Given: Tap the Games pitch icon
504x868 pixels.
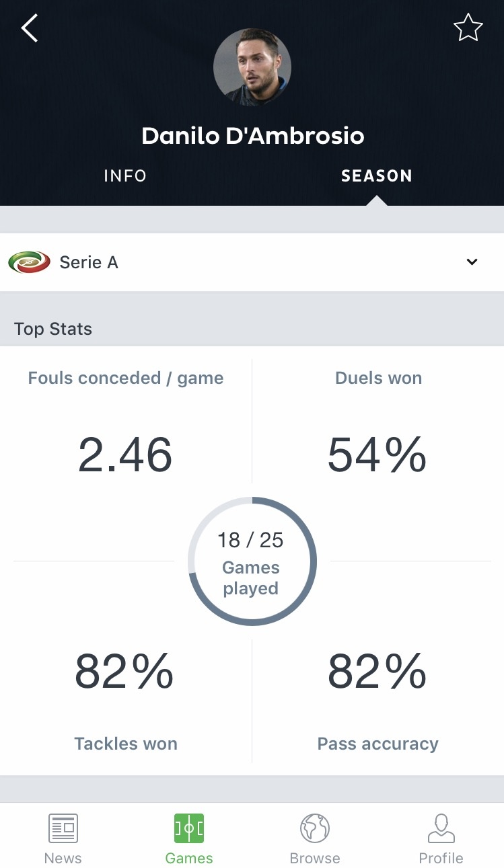Looking at the screenshot, I should click(189, 829).
